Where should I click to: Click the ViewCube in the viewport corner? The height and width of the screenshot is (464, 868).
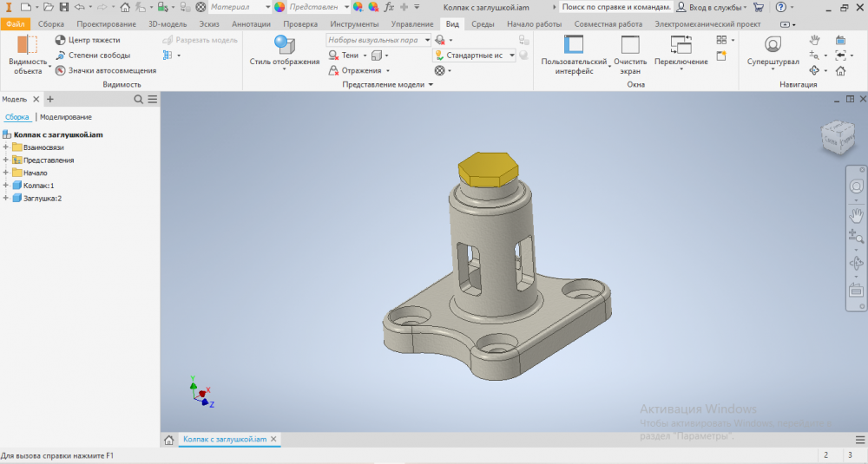837,138
